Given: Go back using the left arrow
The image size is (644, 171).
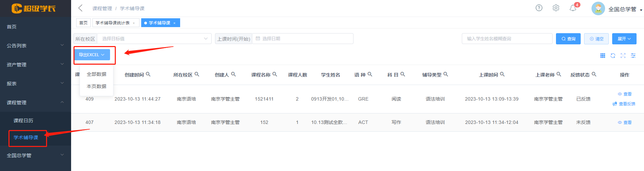Looking at the screenshot, I should (x=80, y=8).
